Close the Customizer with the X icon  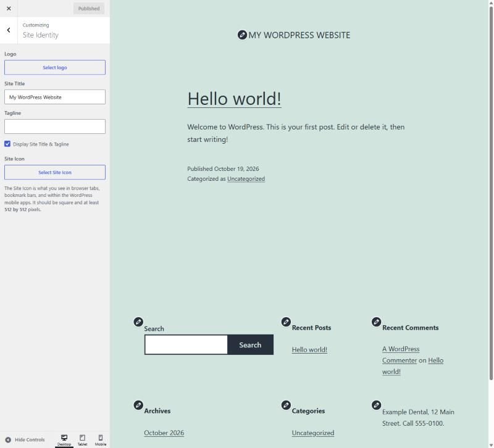point(9,9)
